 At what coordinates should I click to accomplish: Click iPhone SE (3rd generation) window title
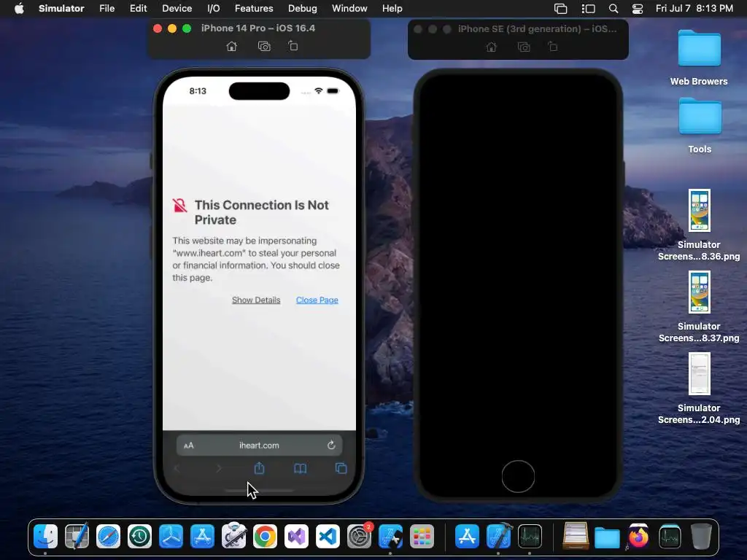coord(537,28)
